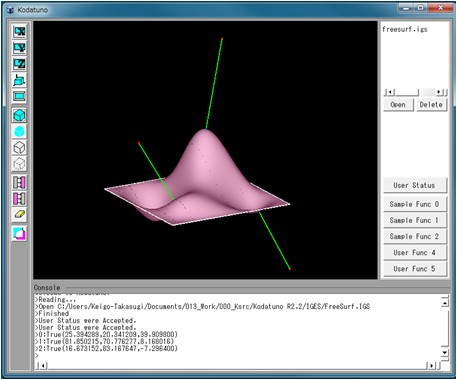The height and width of the screenshot is (380, 457).
Task: Open the User Status dialog
Action: 414,185
